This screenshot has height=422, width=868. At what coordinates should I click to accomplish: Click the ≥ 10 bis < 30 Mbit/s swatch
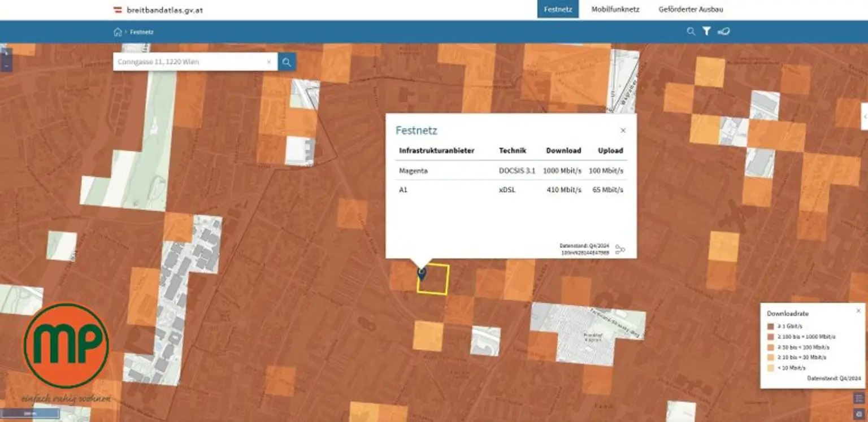click(x=770, y=358)
